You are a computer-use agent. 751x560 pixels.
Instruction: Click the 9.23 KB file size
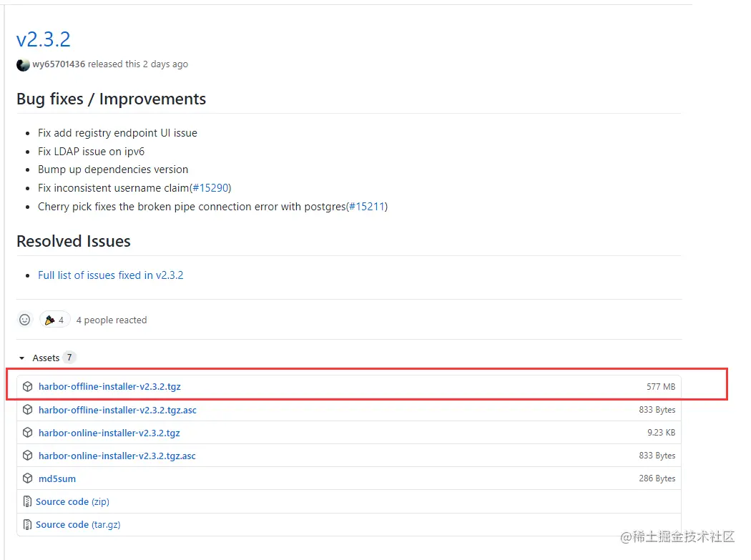point(661,433)
